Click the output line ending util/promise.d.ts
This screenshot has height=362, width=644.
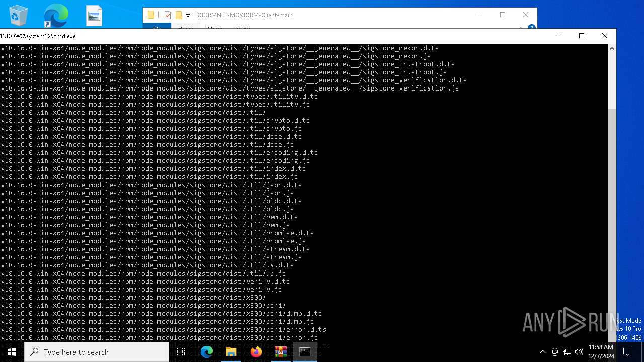[157, 233]
